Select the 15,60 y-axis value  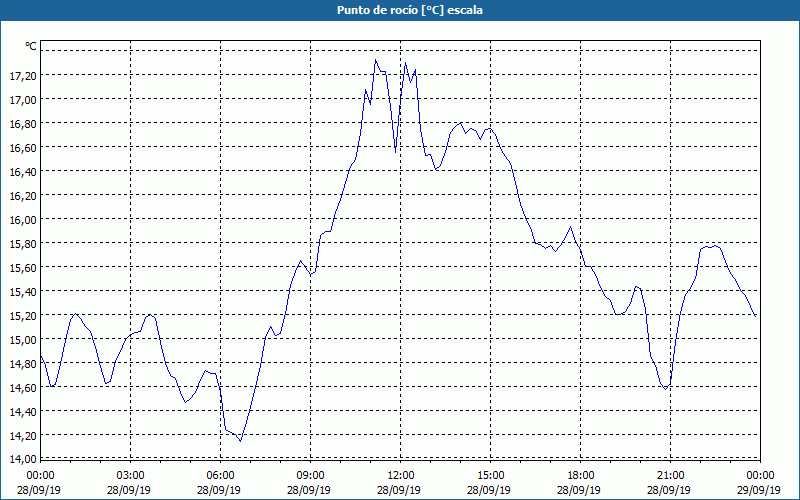(x=23, y=267)
